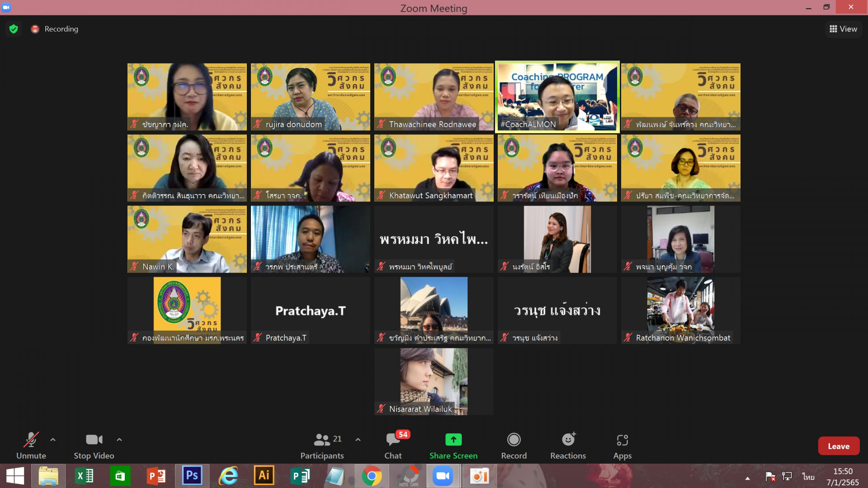Expand audio options arrow beside Unmute

point(53,439)
